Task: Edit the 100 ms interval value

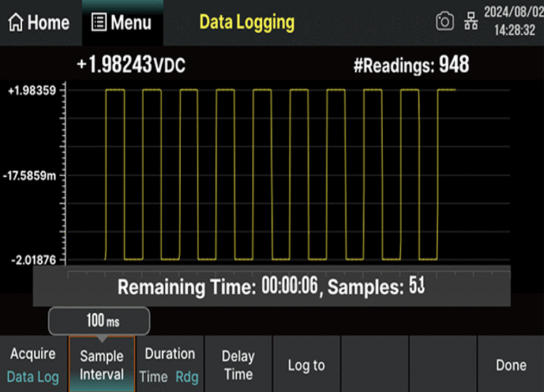Action: [99, 321]
